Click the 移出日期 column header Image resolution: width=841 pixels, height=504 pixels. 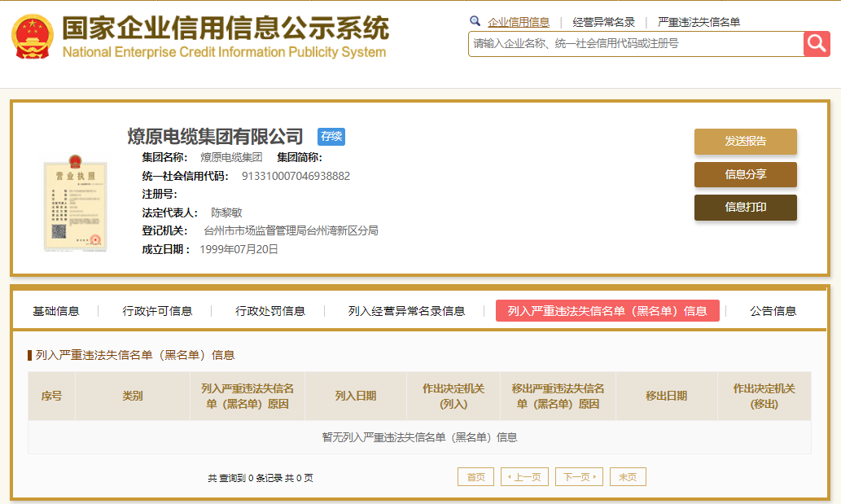tap(667, 397)
